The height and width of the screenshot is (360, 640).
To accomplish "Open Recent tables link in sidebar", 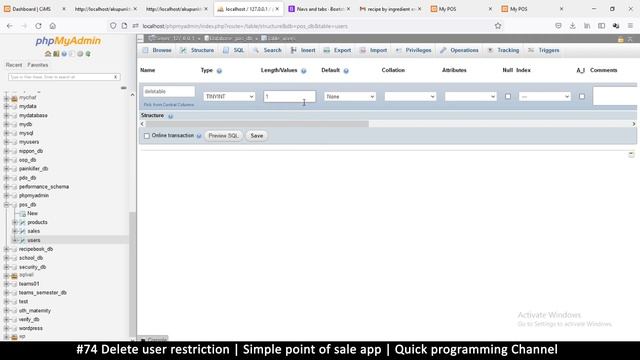I will pyautogui.click(x=14, y=65).
